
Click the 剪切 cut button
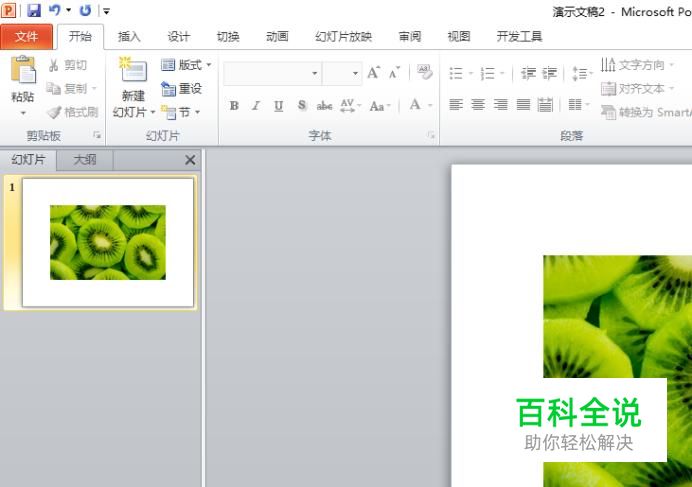tap(68, 65)
